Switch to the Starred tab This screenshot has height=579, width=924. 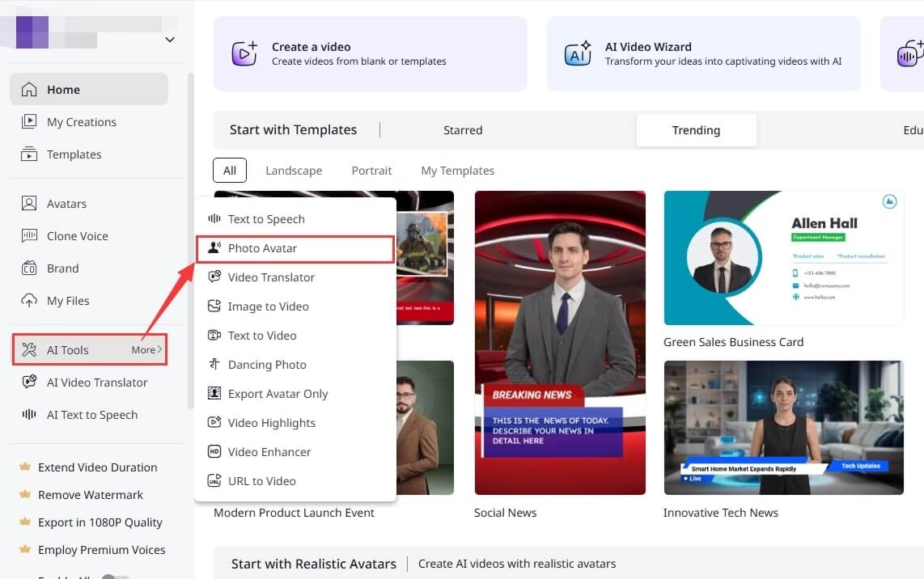(463, 129)
